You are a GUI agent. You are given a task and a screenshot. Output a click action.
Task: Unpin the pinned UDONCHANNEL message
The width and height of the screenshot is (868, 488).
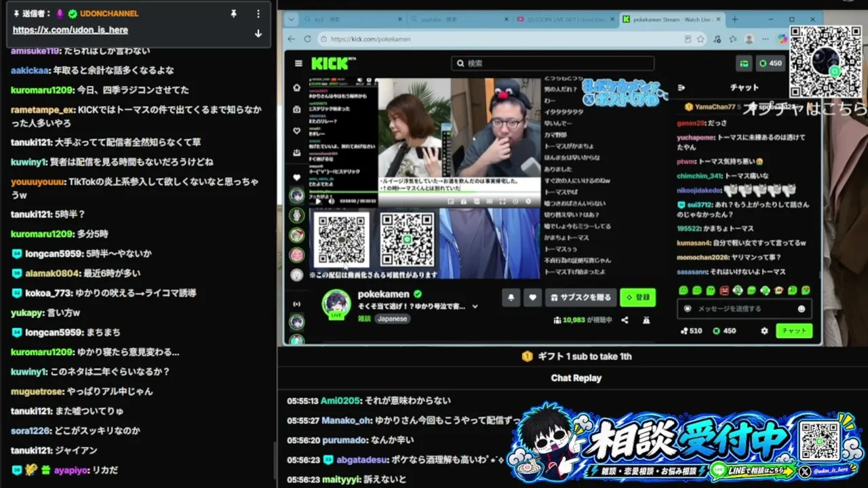234,14
